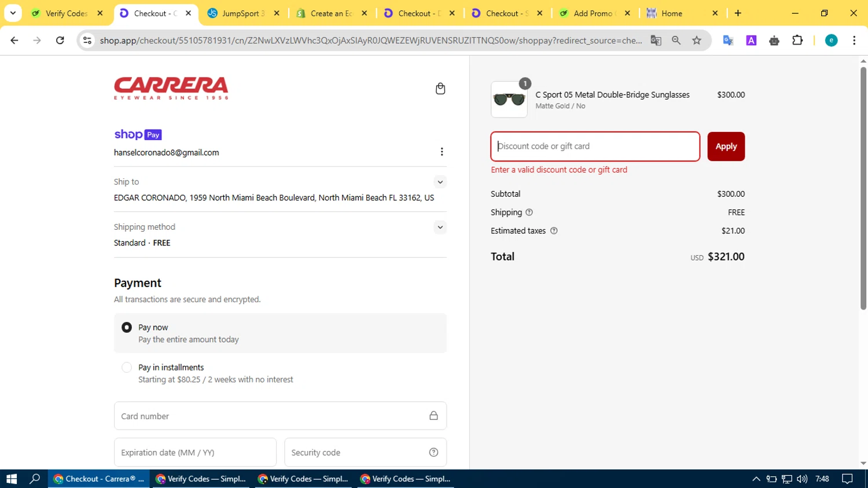The width and height of the screenshot is (868, 488).
Task: Open the zoom magnifier icon in address bar
Action: (676, 40)
